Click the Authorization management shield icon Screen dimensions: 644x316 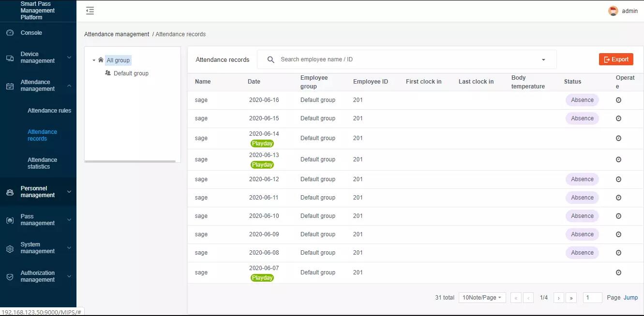[10, 277]
